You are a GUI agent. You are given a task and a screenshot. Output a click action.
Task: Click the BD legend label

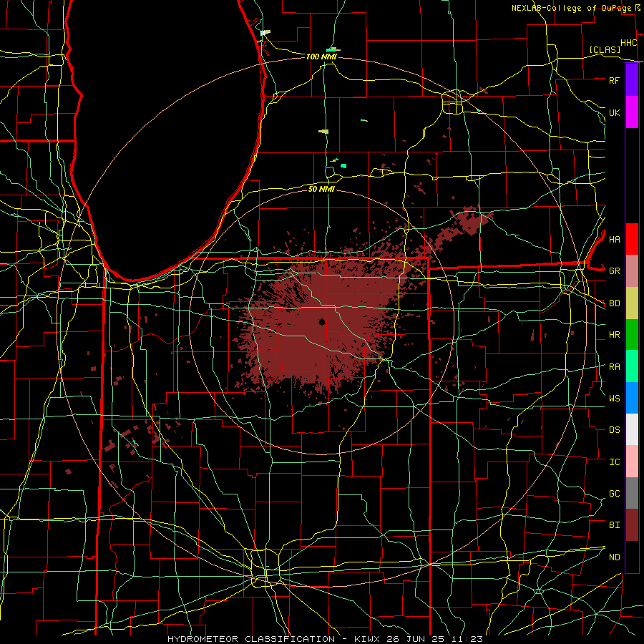(x=614, y=303)
